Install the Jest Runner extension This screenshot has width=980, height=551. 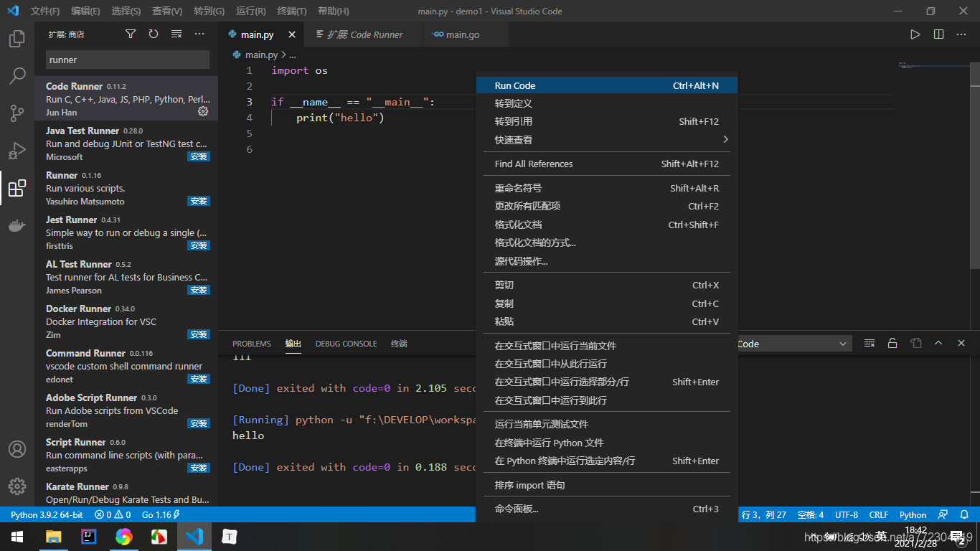[199, 245]
